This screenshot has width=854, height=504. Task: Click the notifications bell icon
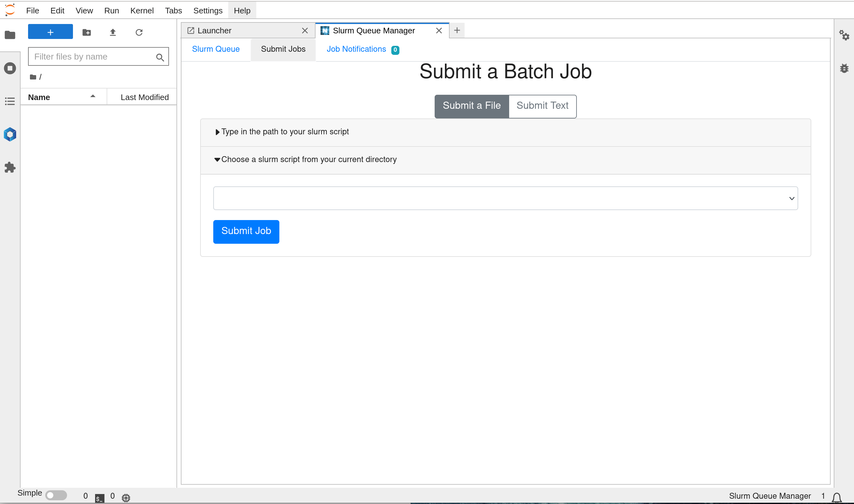[x=837, y=497]
